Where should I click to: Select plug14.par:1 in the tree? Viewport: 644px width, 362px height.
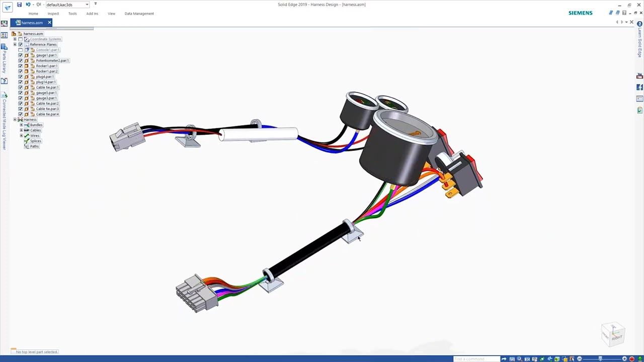pyautogui.click(x=46, y=82)
